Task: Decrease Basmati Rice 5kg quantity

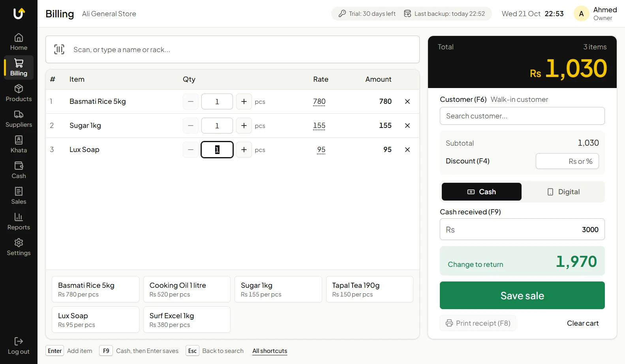Action: 191,101
